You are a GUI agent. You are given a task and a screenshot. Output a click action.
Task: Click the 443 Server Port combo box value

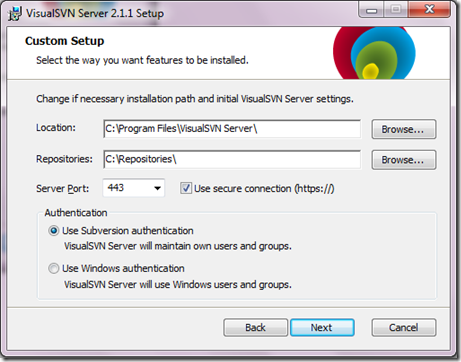(133, 188)
